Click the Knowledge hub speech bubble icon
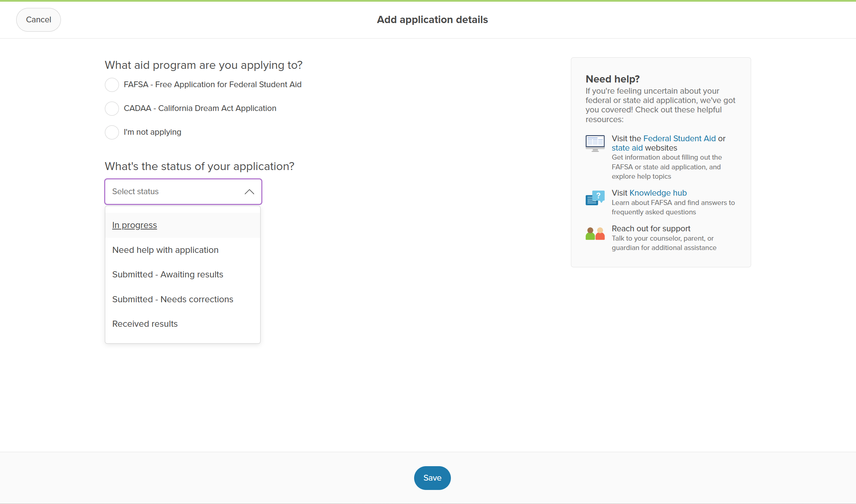Image resolution: width=856 pixels, height=504 pixels. click(595, 197)
